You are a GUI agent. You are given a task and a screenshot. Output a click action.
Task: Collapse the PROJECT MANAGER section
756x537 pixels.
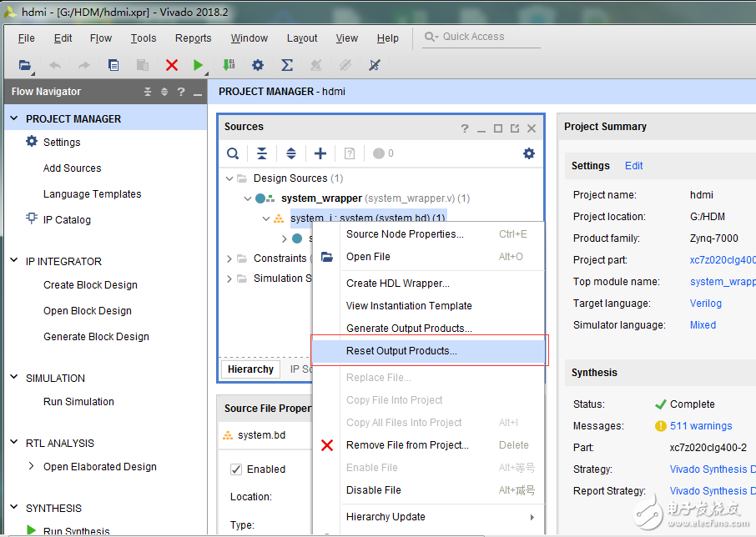[x=14, y=118]
